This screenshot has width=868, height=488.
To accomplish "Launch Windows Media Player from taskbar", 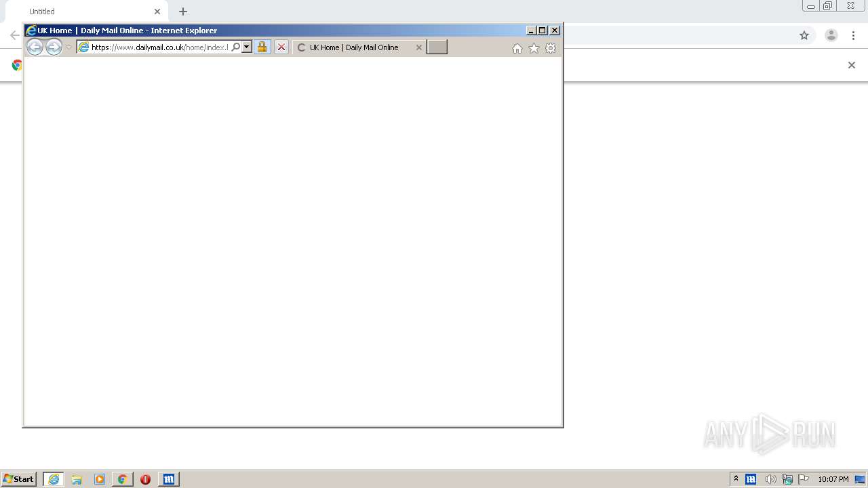I will [x=100, y=479].
